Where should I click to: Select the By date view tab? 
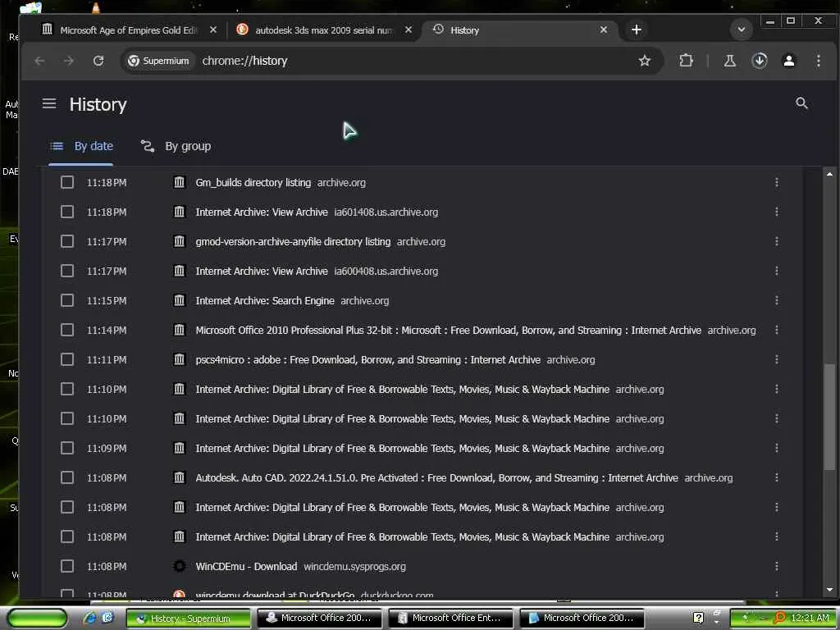81,146
